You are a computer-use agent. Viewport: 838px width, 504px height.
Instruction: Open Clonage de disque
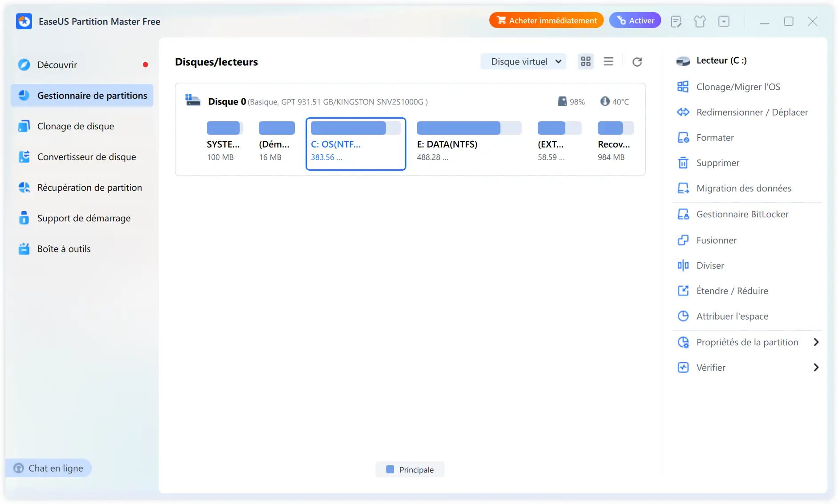coord(82,126)
